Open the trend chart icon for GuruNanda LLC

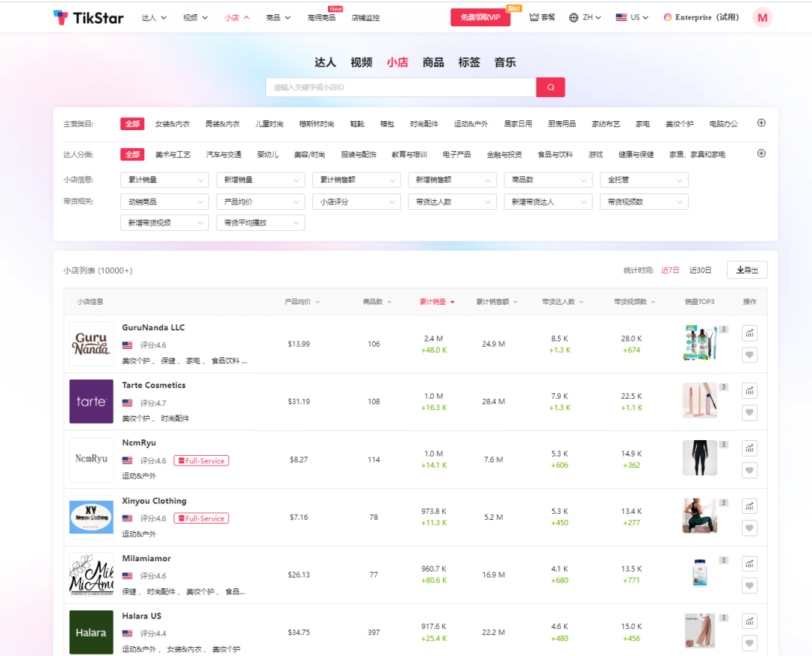[x=749, y=333]
